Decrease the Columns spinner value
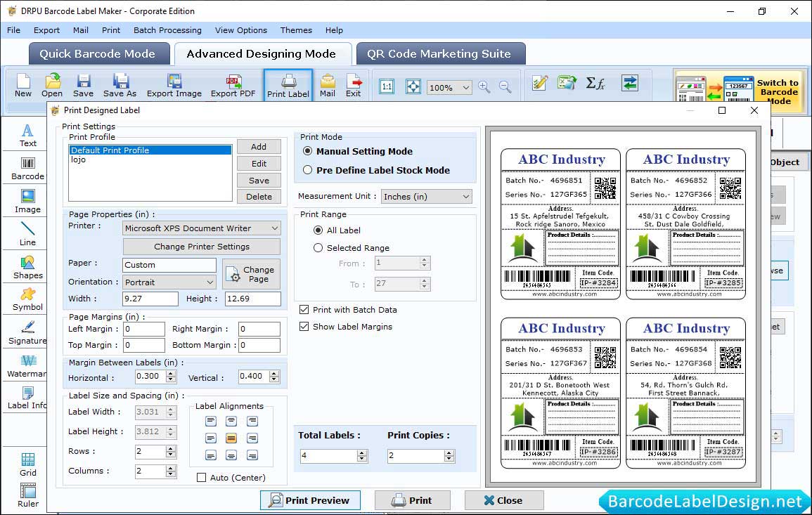 (x=171, y=474)
